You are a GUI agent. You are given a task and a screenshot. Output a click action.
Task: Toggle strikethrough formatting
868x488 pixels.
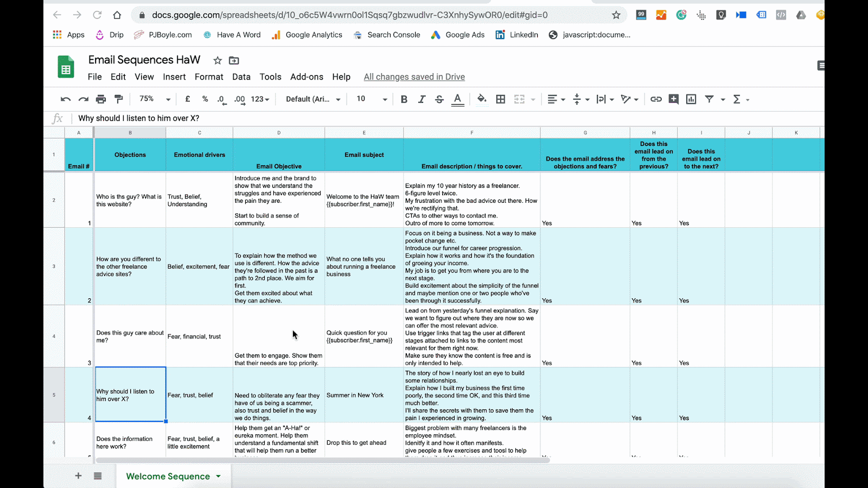coord(439,99)
